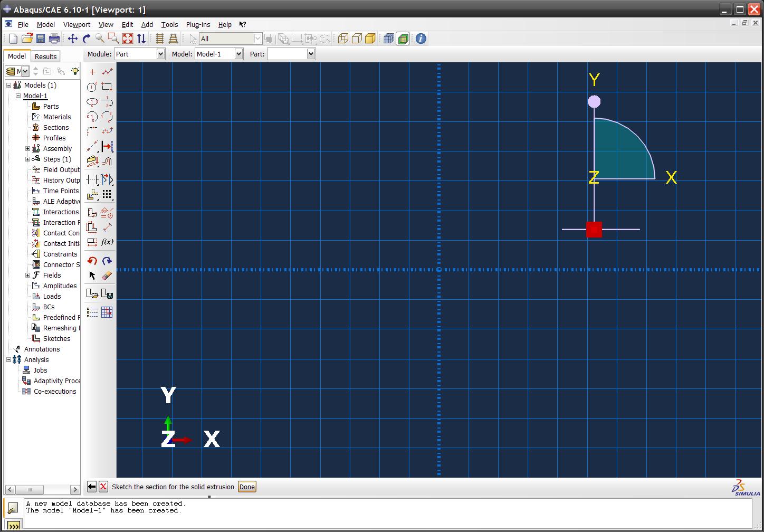This screenshot has height=532, width=764.
Task: Toggle parallel view ladder icon
Action: (x=159, y=39)
